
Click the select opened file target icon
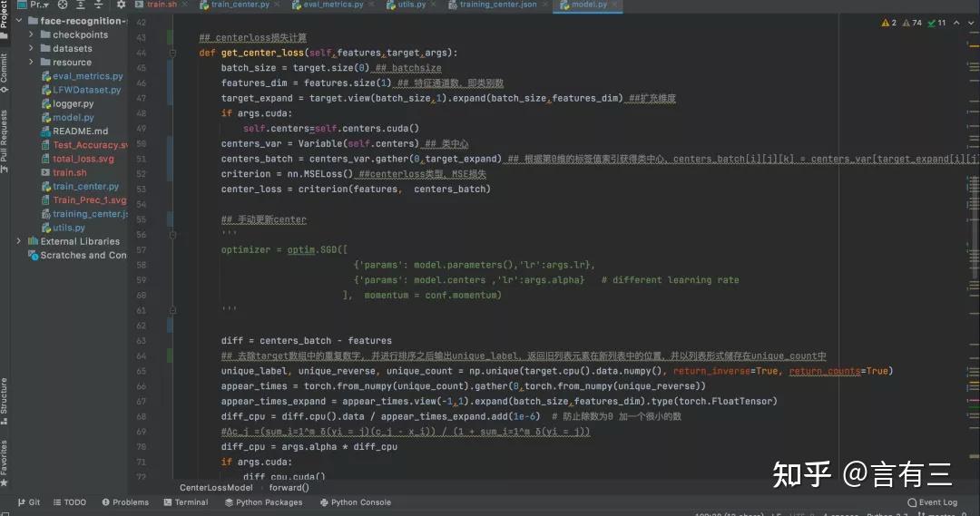[x=63, y=5]
